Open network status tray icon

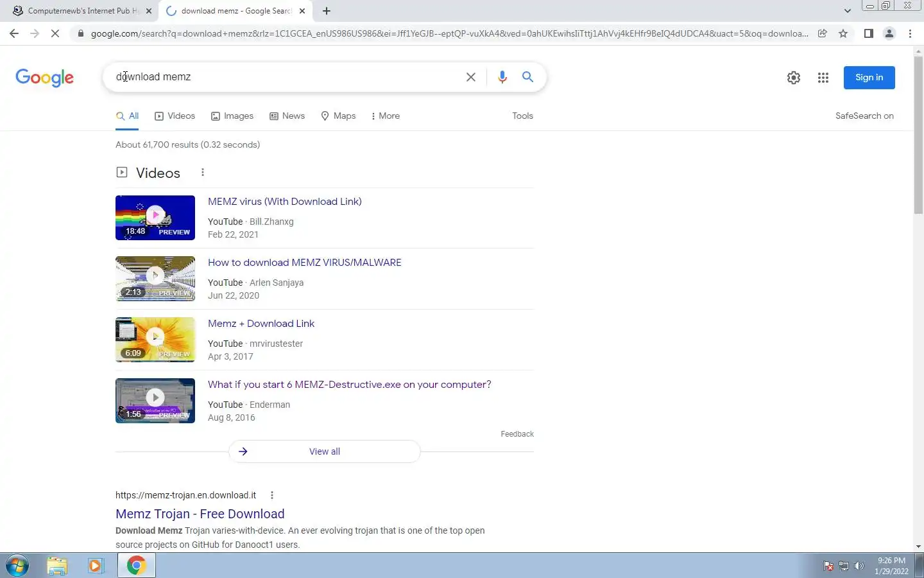[x=844, y=566]
